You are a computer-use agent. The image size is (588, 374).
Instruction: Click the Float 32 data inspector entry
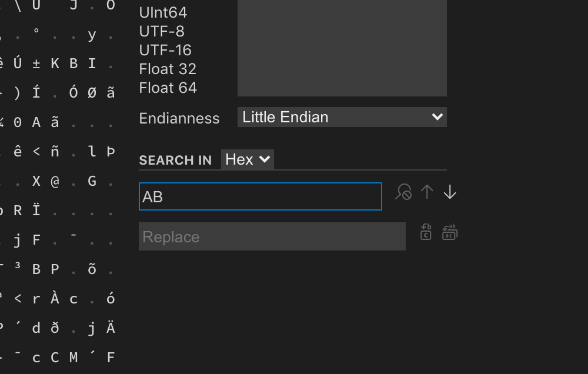point(168,69)
